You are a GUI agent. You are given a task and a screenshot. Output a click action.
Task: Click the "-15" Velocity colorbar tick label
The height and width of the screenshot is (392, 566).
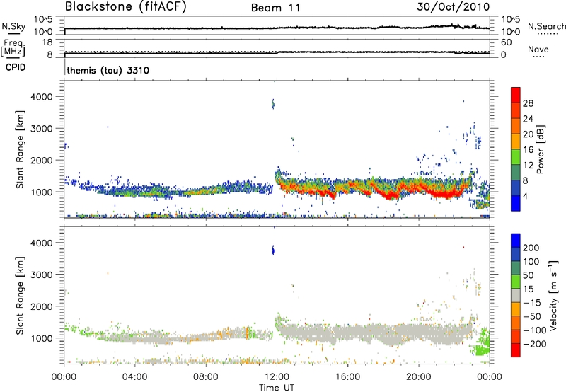pyautogui.click(x=532, y=303)
